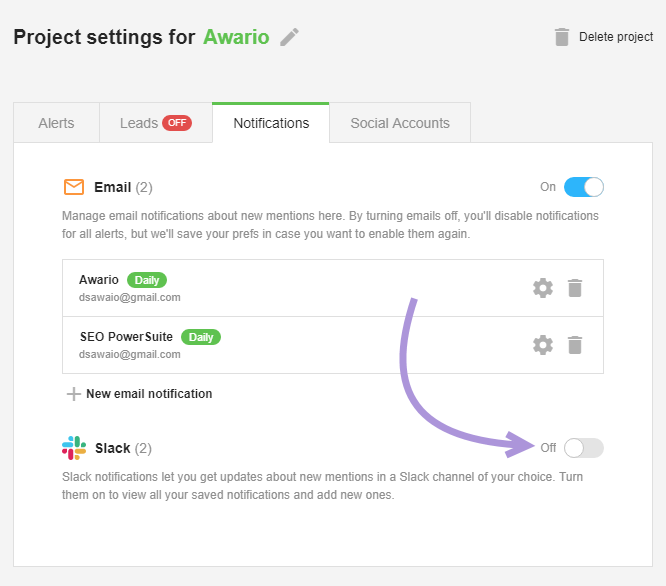This screenshot has height=586, width=666.
Task: Click the Delete project trash icon
Action: (x=562, y=37)
